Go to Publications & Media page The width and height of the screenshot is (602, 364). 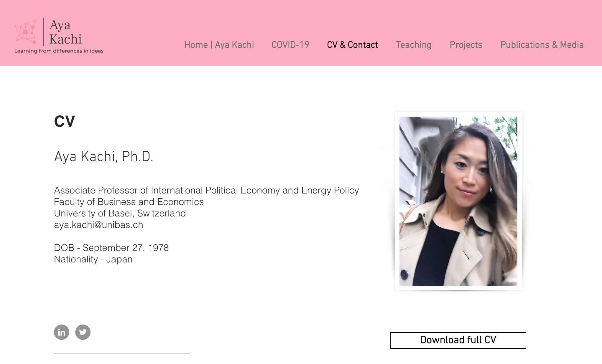pyautogui.click(x=542, y=45)
